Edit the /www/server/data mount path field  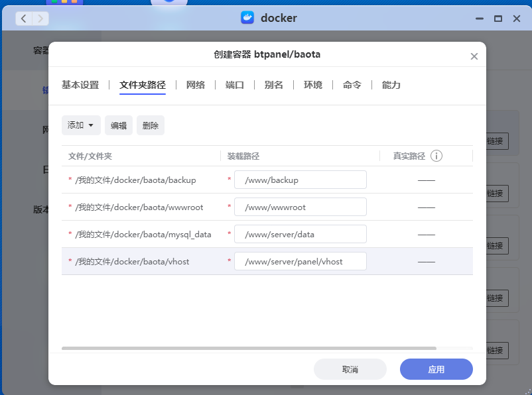tap(300, 234)
